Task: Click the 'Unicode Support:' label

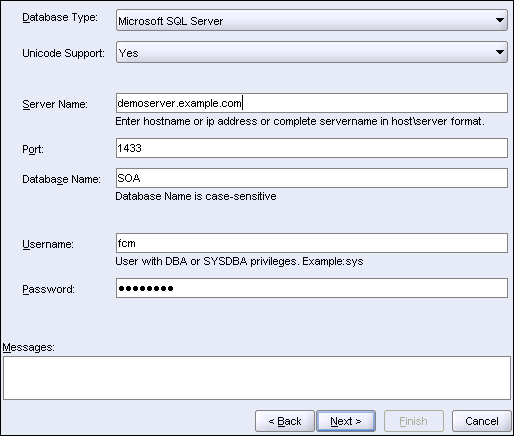Action: 63,53
